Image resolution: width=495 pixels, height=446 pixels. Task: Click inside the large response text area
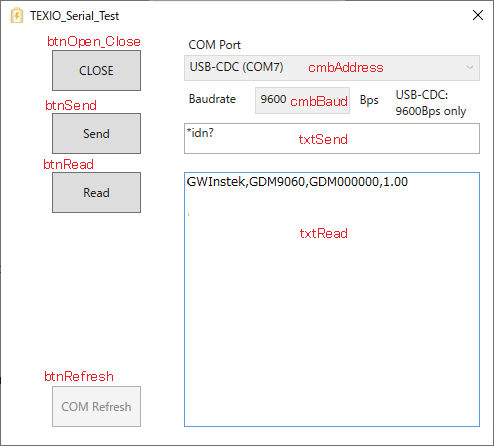pos(332,299)
